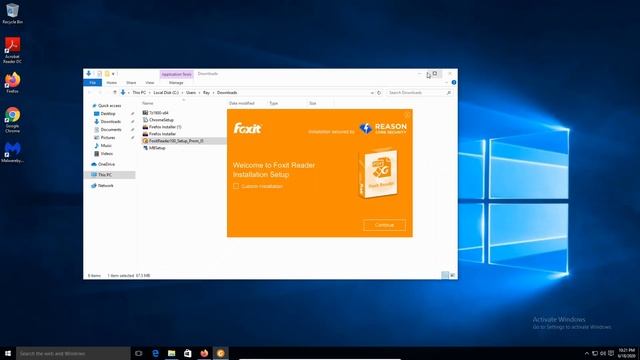Viewport: 640px width, 360px height.
Task: Sort by the Size column header
Action: pos(313,103)
